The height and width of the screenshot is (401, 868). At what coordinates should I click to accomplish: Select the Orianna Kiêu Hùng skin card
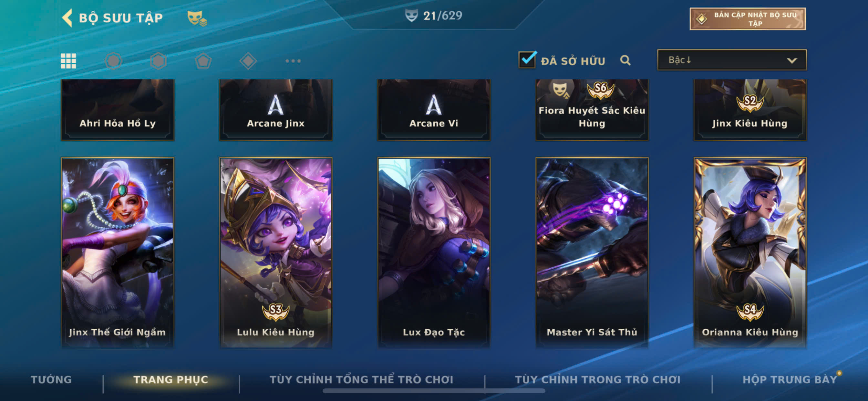tap(750, 252)
